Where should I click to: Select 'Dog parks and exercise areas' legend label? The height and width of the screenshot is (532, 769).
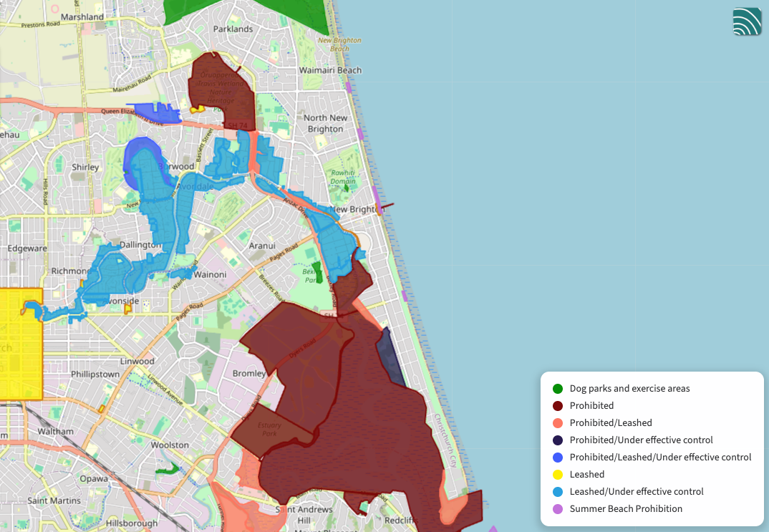tap(629, 388)
